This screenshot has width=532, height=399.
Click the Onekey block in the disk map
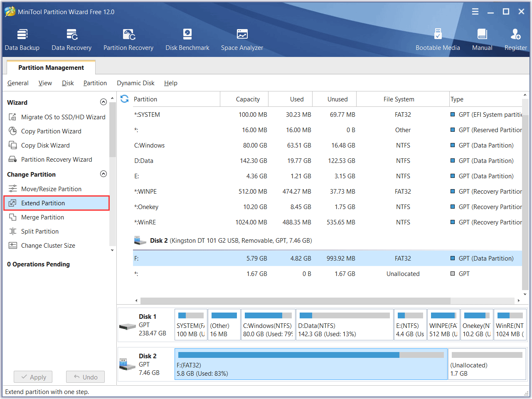pos(477,325)
